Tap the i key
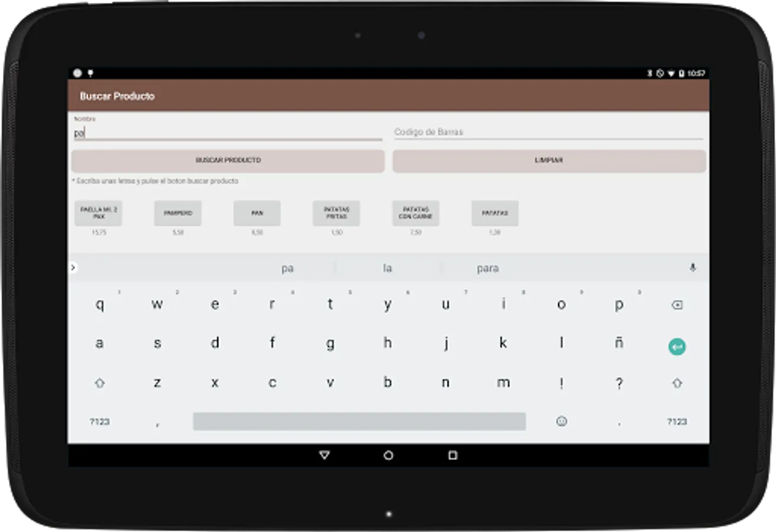Image resolution: width=776 pixels, height=532 pixels. click(504, 305)
